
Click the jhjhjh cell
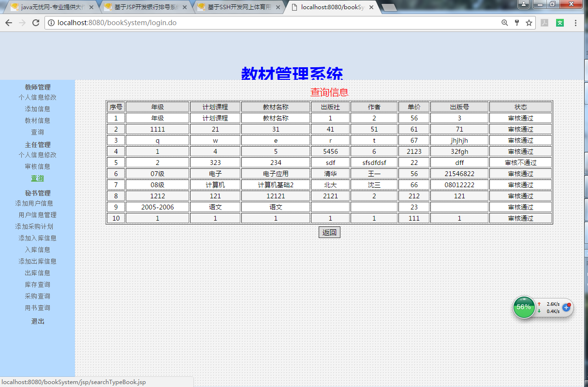[459, 140]
